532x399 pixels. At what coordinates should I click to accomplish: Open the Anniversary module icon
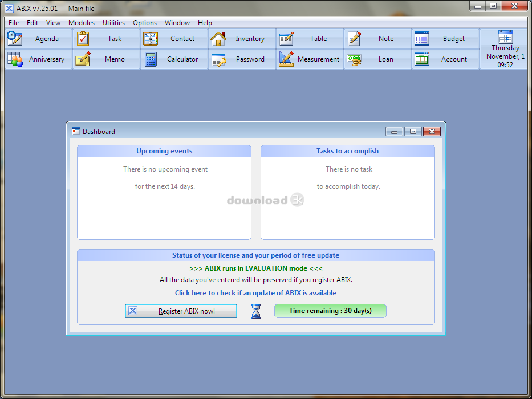15,59
